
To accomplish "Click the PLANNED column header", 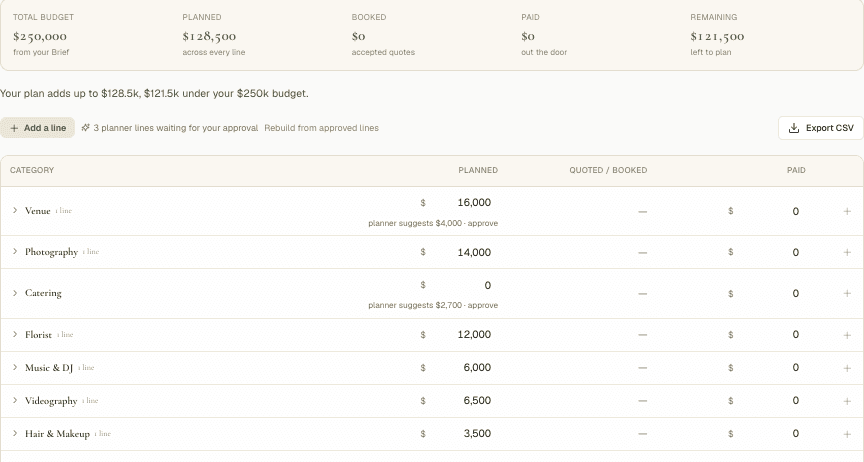I will (x=478, y=170).
